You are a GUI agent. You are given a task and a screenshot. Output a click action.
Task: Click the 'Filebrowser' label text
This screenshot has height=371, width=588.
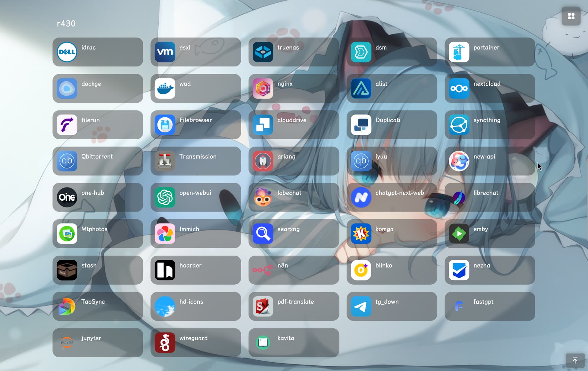tap(195, 120)
